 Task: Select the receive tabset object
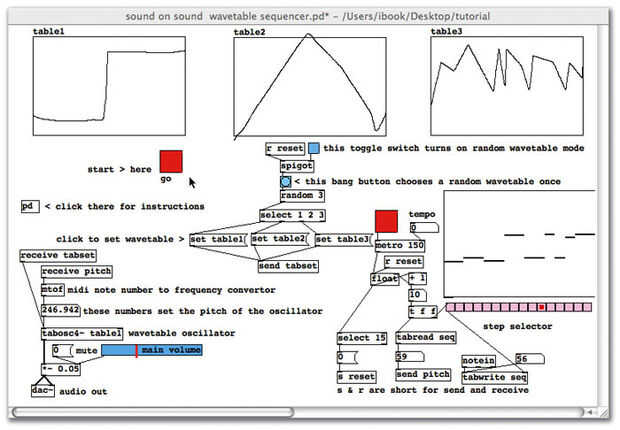coord(58,256)
